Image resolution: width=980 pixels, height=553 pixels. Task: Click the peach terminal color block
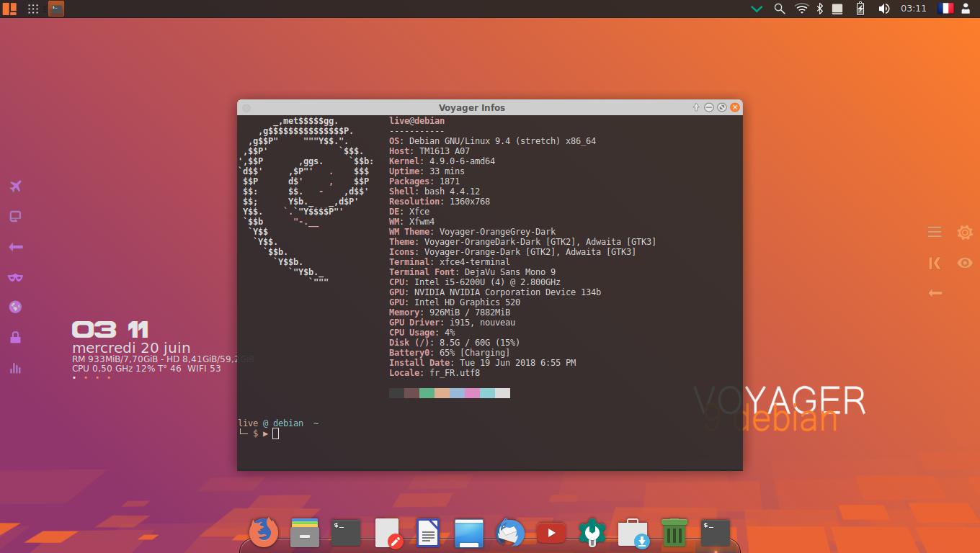442,393
